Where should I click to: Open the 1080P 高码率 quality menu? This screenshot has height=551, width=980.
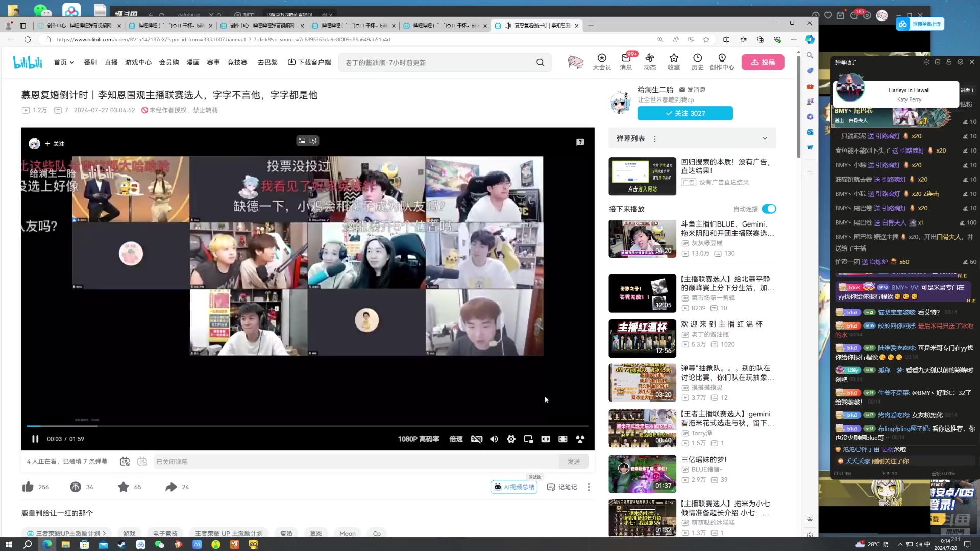click(x=418, y=439)
